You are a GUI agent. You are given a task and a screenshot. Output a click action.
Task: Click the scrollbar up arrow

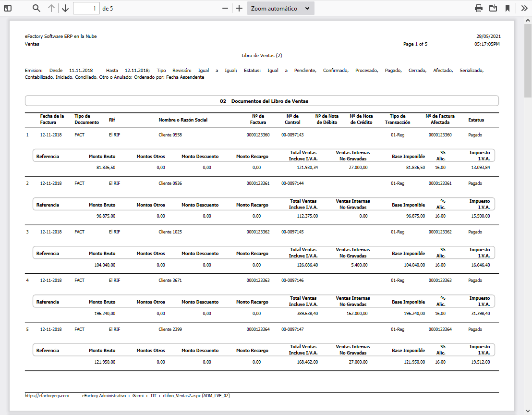click(528, 20)
